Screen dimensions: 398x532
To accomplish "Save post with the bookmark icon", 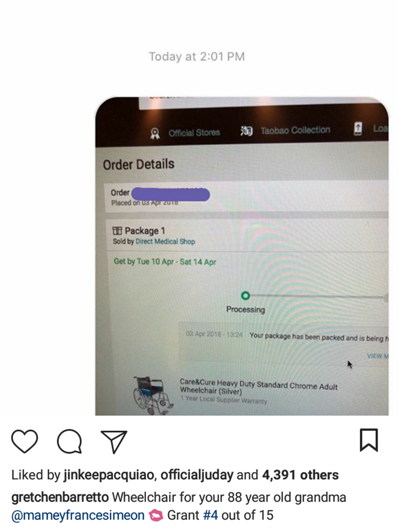I will [369, 440].
